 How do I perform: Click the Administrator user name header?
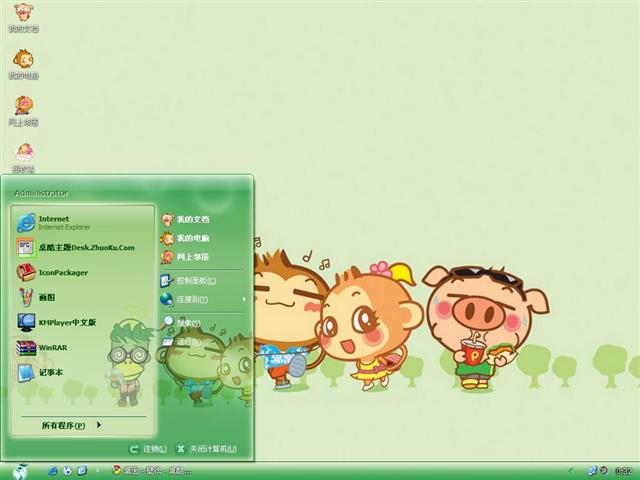pyautogui.click(x=41, y=193)
